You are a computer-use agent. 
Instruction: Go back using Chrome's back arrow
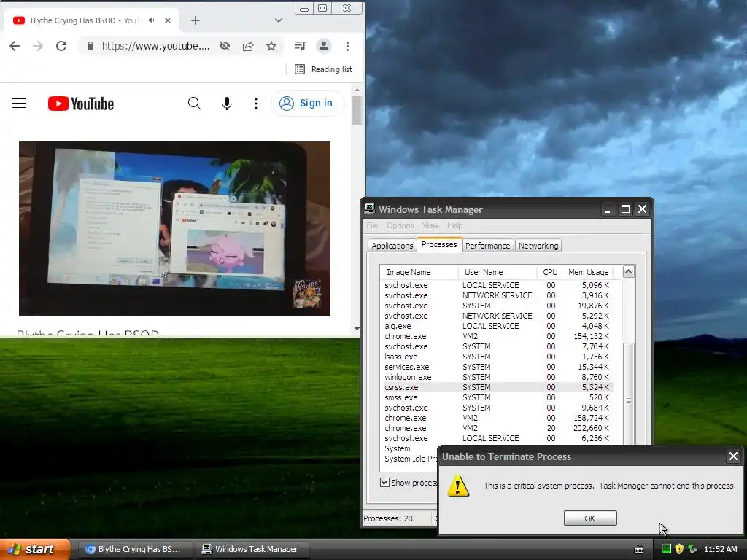pyautogui.click(x=15, y=46)
